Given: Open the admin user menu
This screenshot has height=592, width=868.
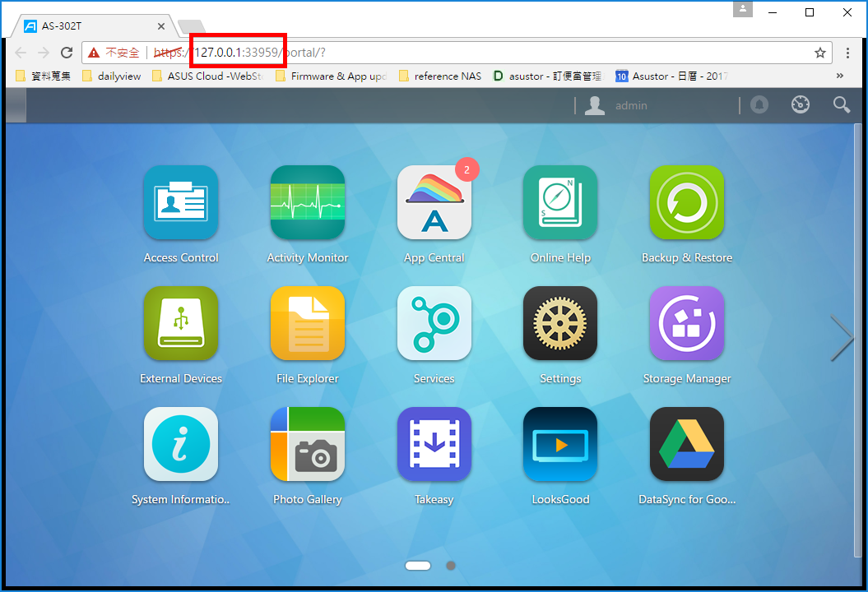Looking at the screenshot, I should 617,105.
